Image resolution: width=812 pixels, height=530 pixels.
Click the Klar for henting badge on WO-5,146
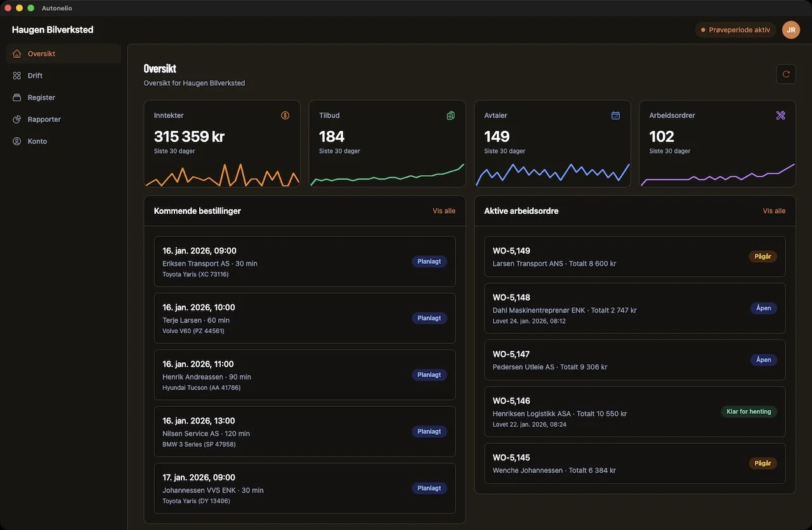click(749, 411)
